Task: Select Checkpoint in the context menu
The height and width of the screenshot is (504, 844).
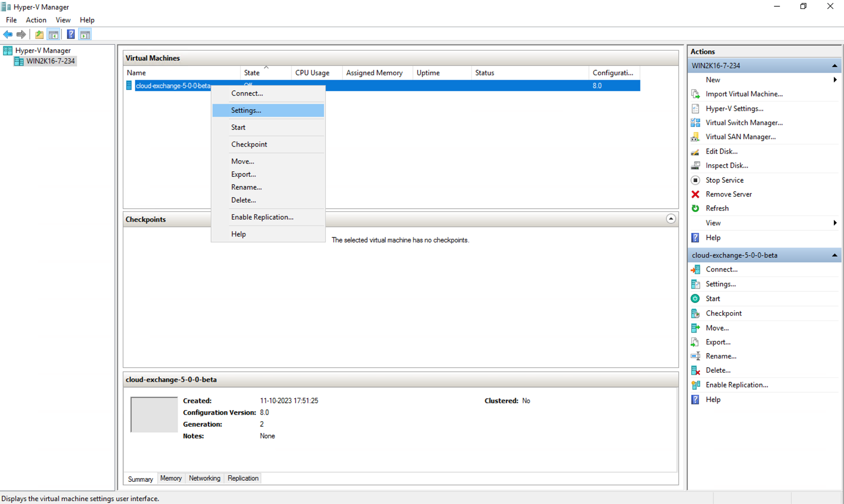Action: 268,144
